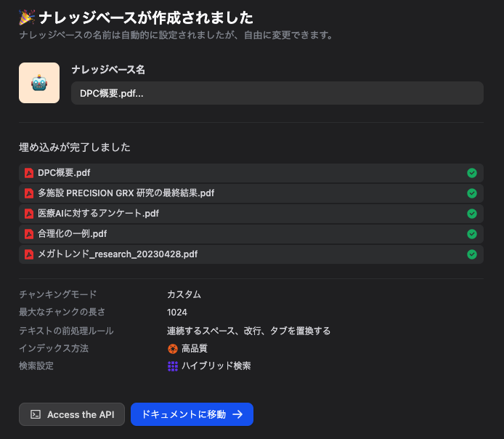Click the ドキュメントに移動 button
The height and width of the screenshot is (439, 504).
(192, 414)
